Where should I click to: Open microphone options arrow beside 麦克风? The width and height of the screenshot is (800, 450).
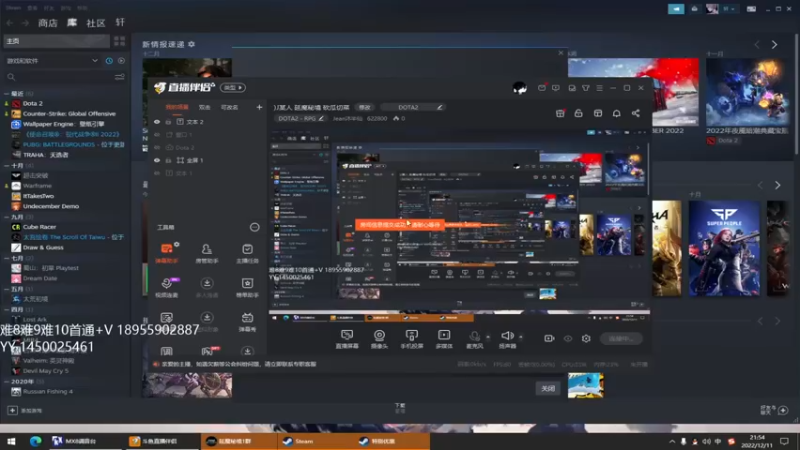tap(488, 337)
